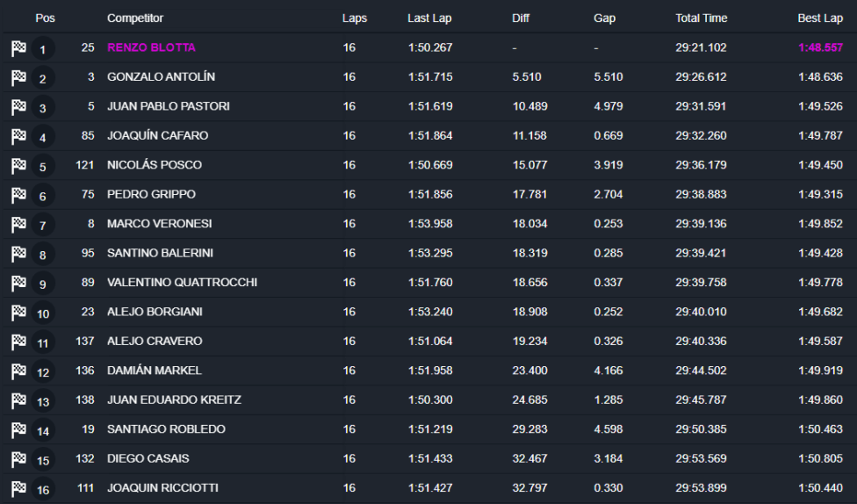The height and width of the screenshot is (504, 857).
Task: Click the finish flag for Alejo Borgiani
Action: (18, 313)
